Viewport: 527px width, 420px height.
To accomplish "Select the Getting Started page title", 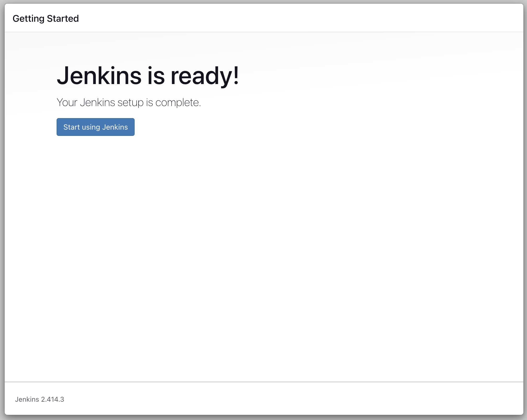I will [46, 18].
